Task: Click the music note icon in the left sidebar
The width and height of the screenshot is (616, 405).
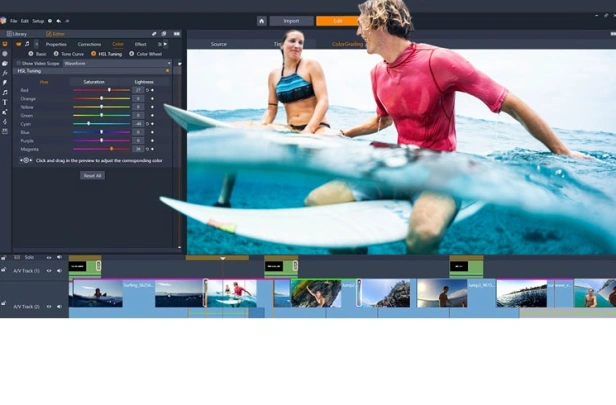Action: [x=5, y=92]
